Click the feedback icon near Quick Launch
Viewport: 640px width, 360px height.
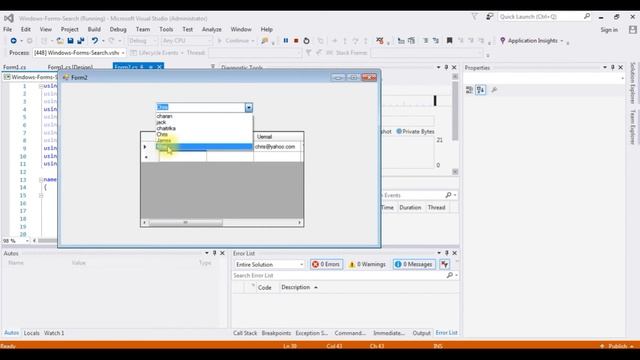point(489,17)
